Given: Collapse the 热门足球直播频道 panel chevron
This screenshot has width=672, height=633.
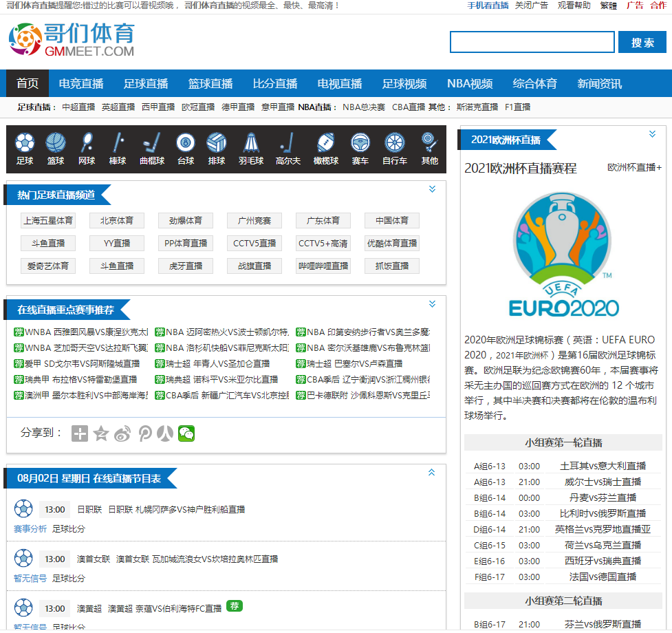Looking at the screenshot, I should (433, 189).
